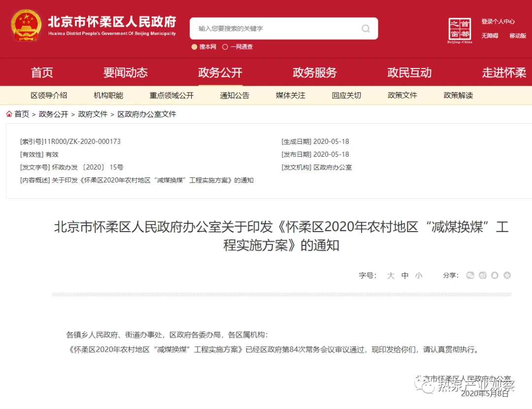Set font size to 大

(x=391, y=275)
